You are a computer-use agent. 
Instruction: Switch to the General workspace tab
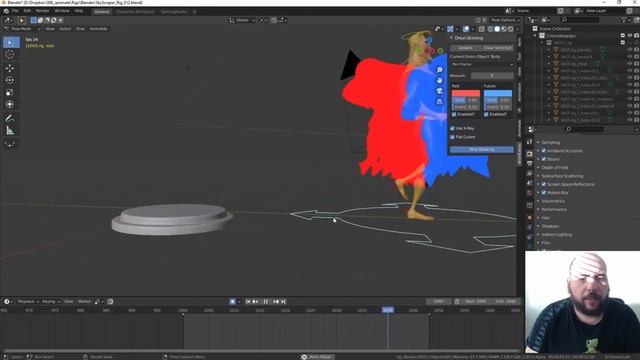102,11
